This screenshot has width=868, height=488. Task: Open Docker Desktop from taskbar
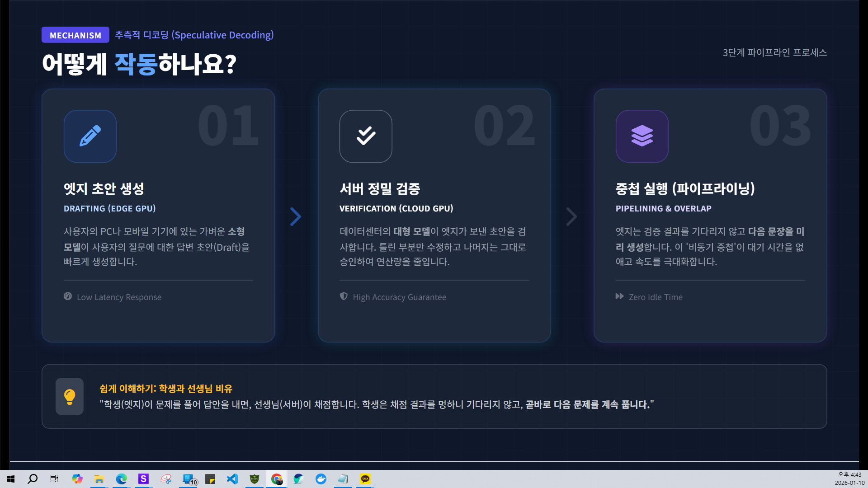[321, 479]
